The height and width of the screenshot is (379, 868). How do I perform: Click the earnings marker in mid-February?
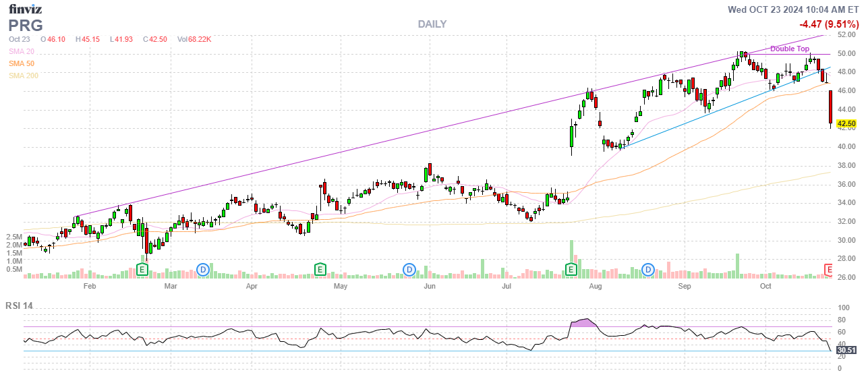tap(142, 270)
